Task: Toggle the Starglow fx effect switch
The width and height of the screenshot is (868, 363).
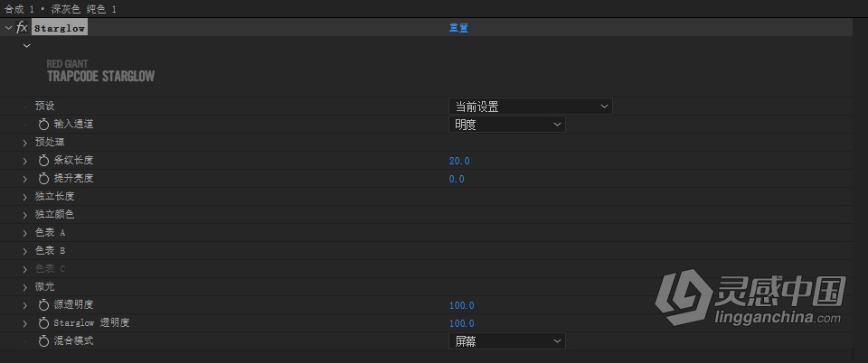Action: coord(22,28)
